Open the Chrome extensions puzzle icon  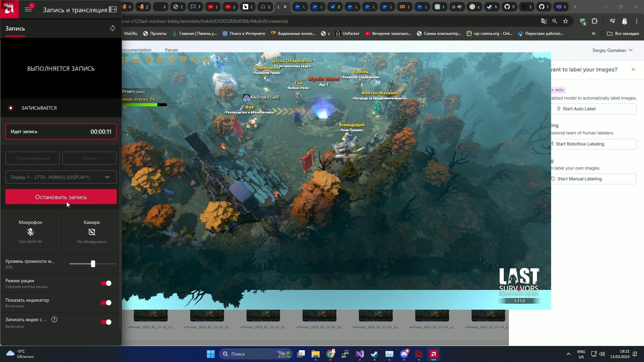[594, 21]
